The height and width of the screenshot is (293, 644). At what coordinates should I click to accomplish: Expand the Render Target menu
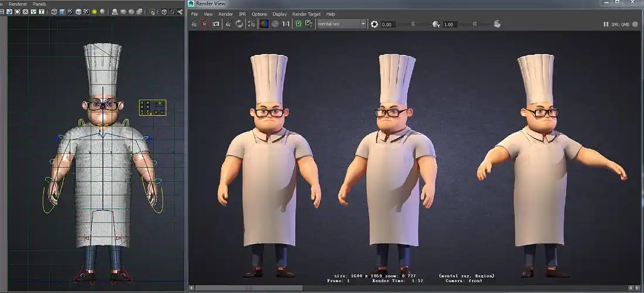pyautogui.click(x=306, y=14)
